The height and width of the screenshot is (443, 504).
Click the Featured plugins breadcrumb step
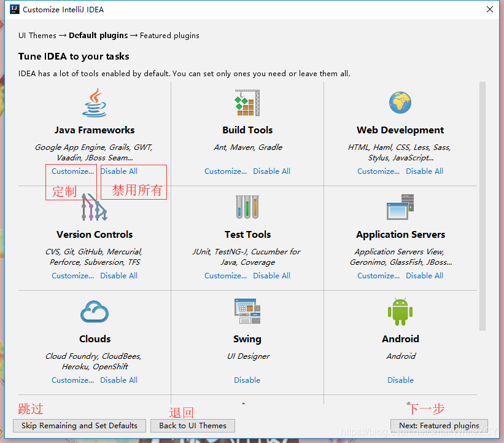(x=169, y=36)
